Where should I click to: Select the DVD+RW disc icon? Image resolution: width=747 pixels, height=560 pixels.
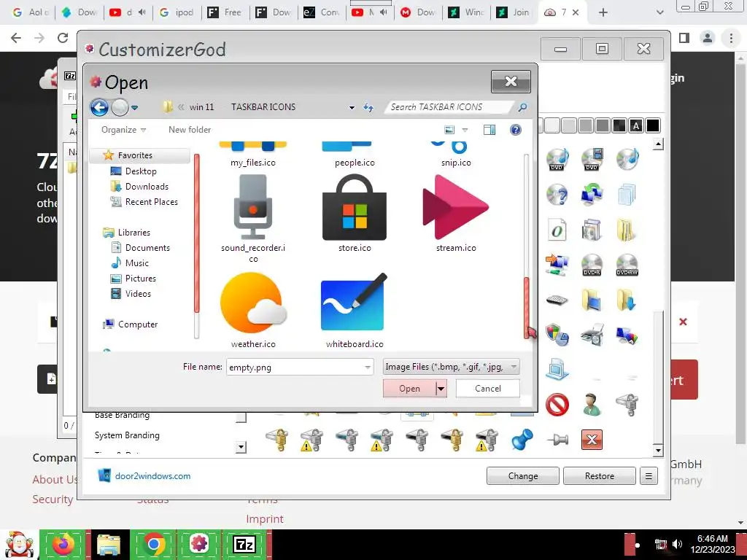[627, 265]
